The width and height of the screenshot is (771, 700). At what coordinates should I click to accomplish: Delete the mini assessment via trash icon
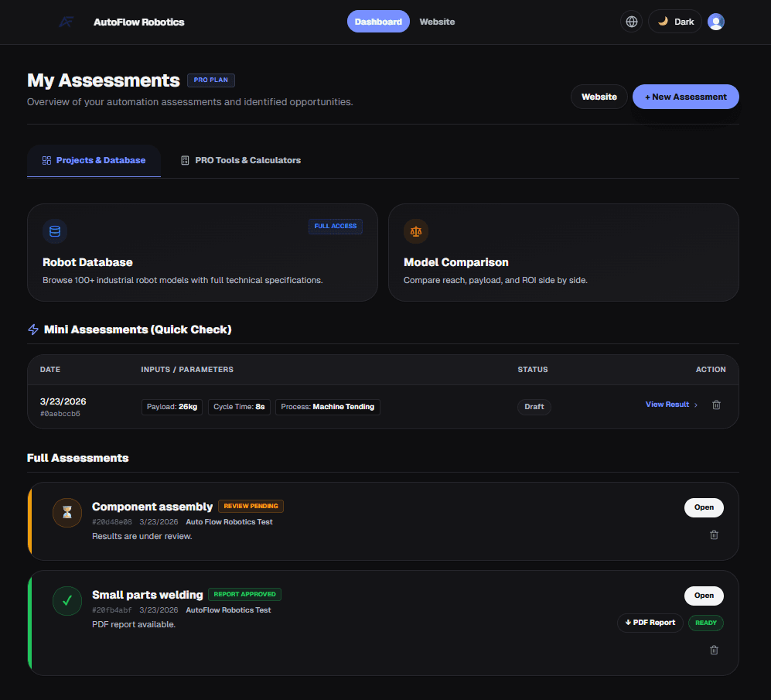coord(716,404)
